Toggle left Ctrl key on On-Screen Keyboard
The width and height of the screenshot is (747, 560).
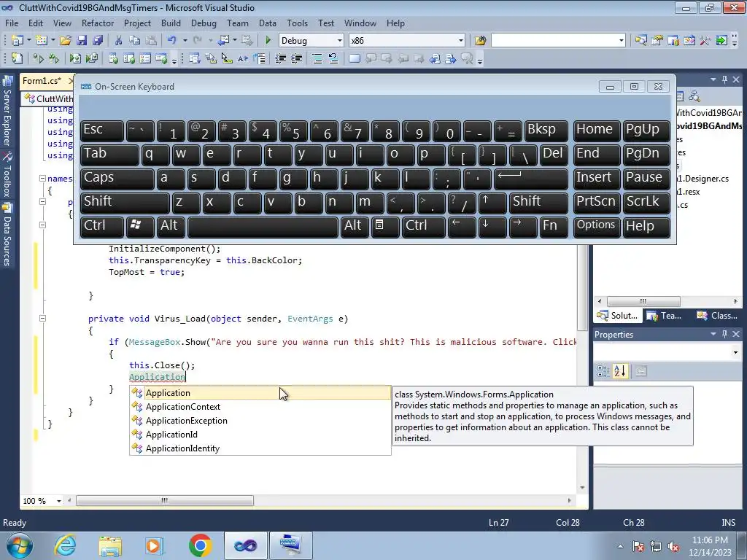pos(102,227)
